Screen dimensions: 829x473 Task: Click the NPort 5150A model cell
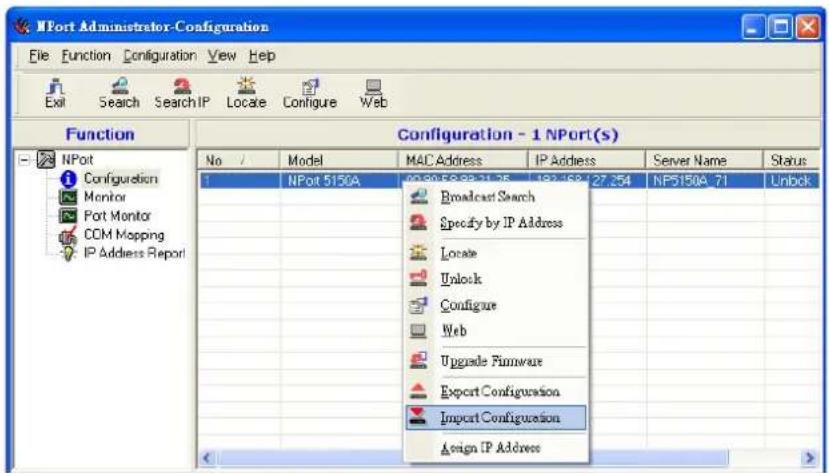(x=338, y=181)
